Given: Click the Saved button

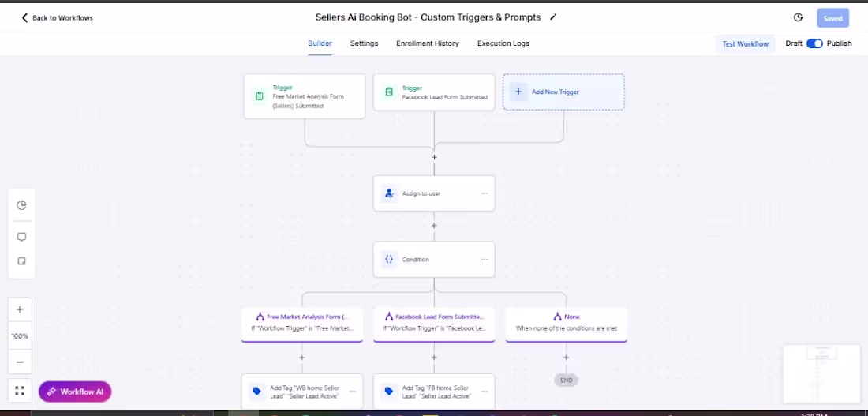Looking at the screenshot, I should [832, 17].
